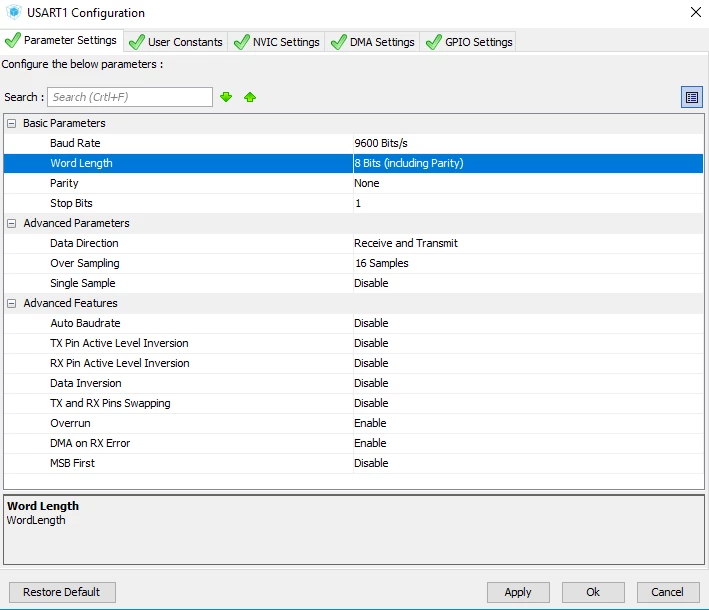This screenshot has height=610, width=709.
Task: Click the Restore Default button
Action: pyautogui.click(x=62, y=592)
